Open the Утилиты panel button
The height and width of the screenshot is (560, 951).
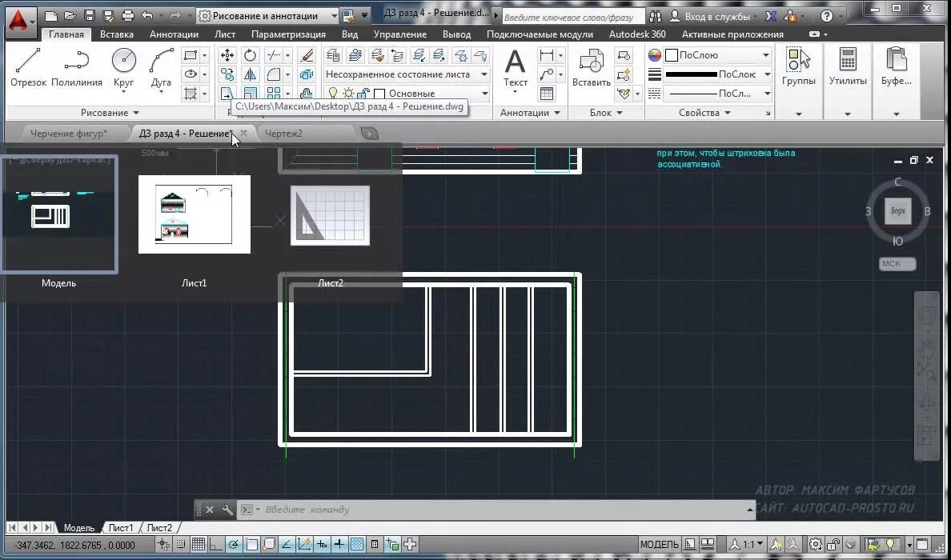click(x=847, y=68)
